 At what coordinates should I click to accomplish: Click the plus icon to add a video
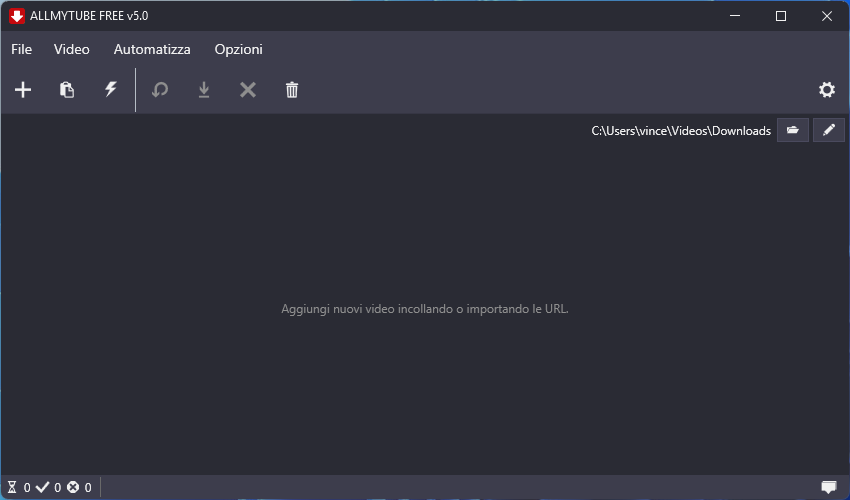pyautogui.click(x=23, y=90)
